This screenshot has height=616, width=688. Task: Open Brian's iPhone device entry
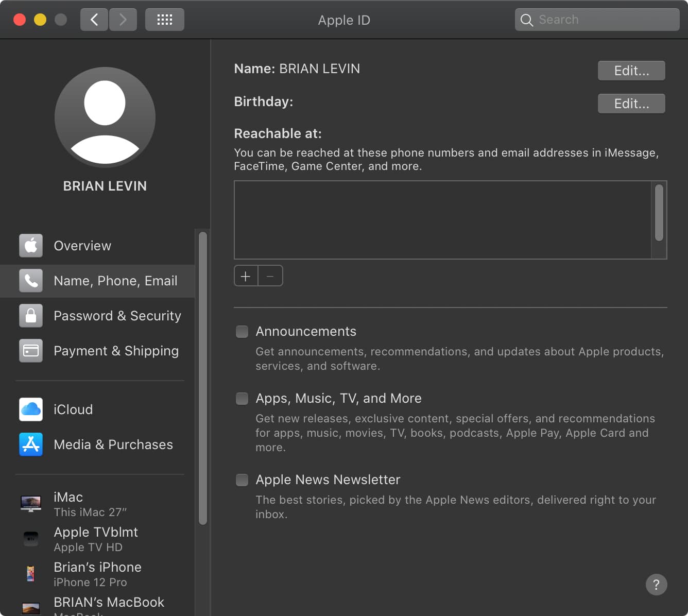coord(98,574)
